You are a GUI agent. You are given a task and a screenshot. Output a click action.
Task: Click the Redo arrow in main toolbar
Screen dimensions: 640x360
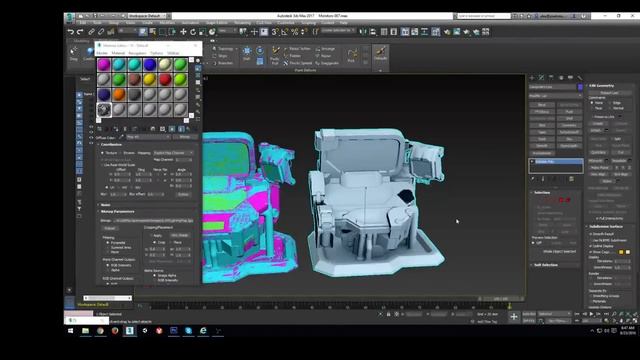point(80,32)
